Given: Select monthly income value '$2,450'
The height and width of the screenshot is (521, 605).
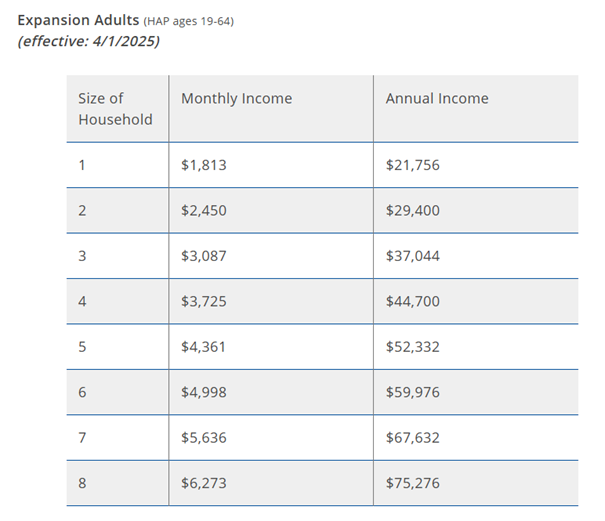Looking at the screenshot, I should tap(204, 211).
